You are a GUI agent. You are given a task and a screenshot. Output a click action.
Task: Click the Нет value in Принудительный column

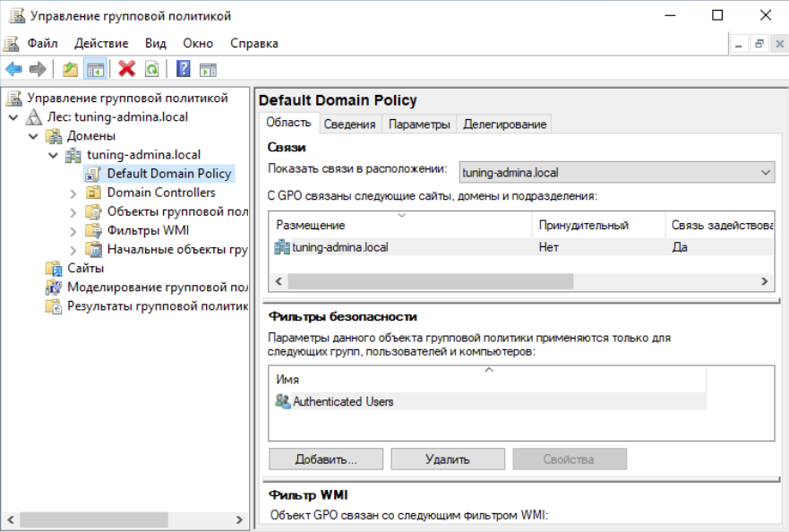coord(548,247)
